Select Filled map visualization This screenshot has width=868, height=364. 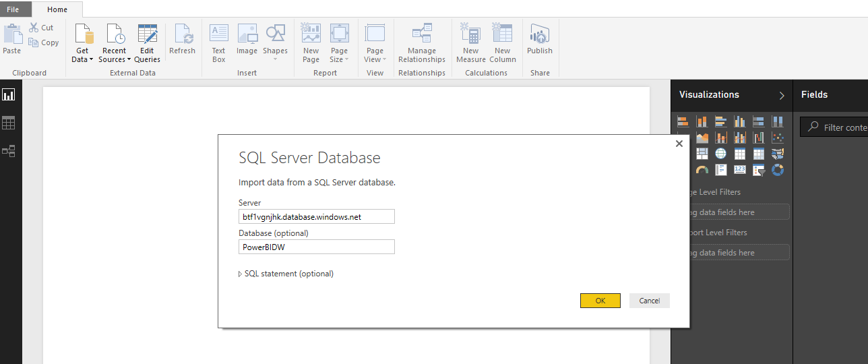(778, 154)
